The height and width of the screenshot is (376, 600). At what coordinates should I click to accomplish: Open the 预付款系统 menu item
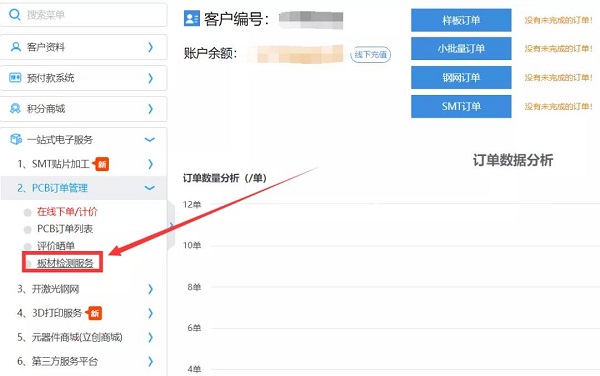point(83,78)
